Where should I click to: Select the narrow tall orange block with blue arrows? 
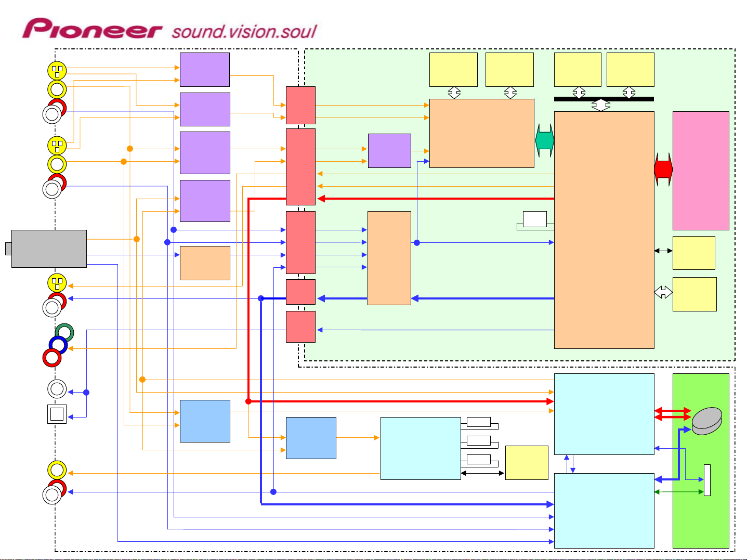point(389,258)
